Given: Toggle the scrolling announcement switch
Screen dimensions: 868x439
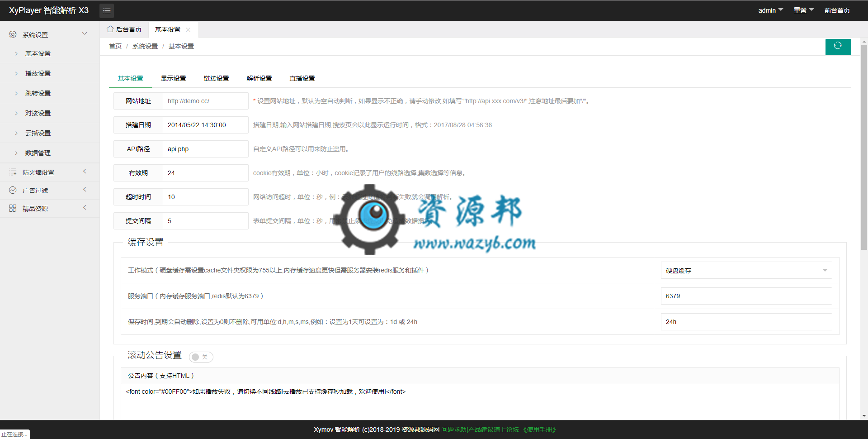Looking at the screenshot, I should 201,357.
